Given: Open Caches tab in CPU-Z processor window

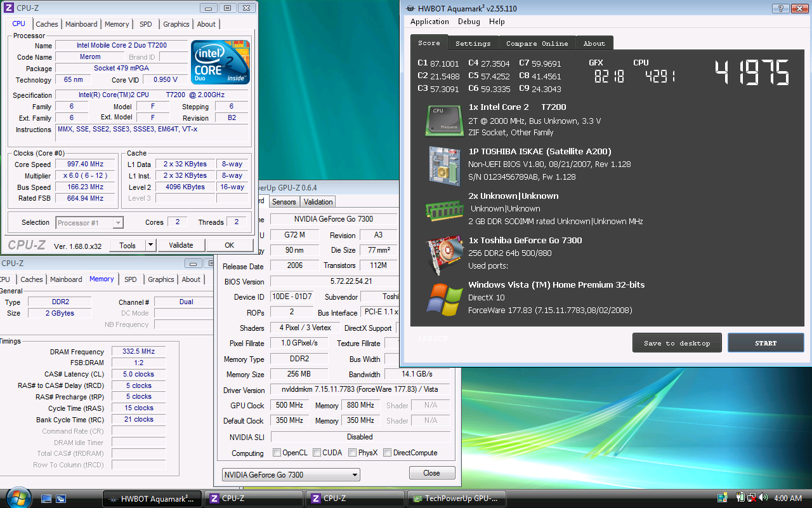Looking at the screenshot, I should click(x=46, y=24).
